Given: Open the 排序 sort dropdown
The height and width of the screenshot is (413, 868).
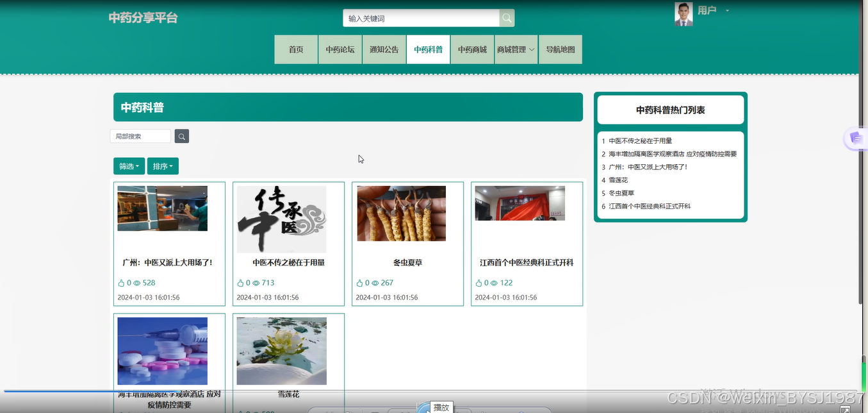Looking at the screenshot, I should [x=163, y=166].
